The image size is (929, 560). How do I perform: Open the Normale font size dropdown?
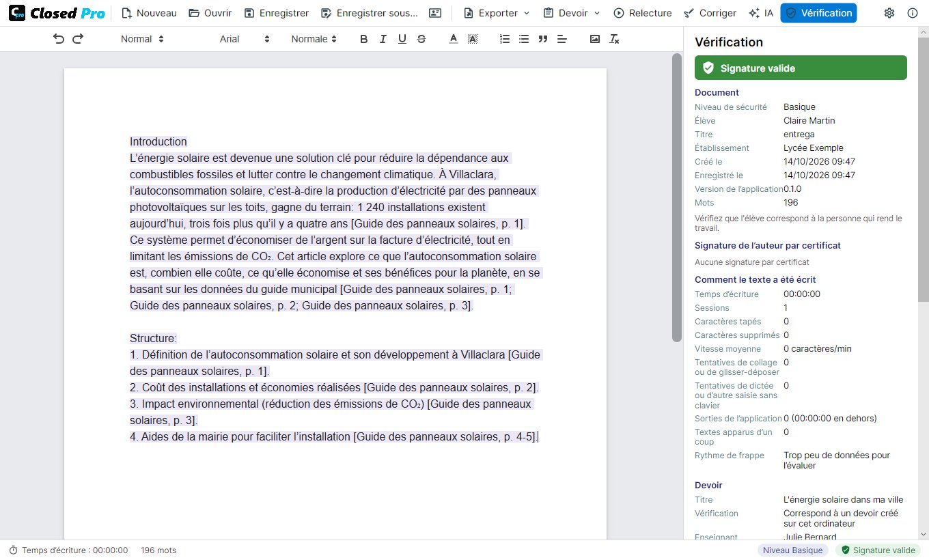click(314, 39)
